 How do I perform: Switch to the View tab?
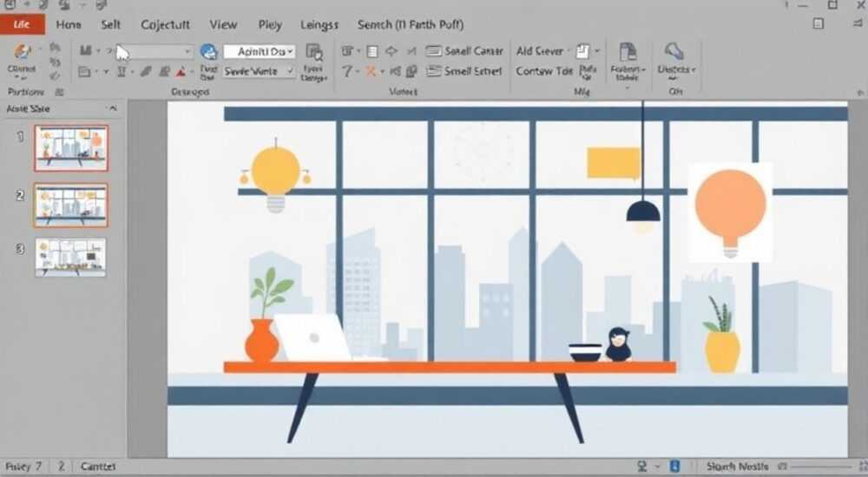click(223, 25)
